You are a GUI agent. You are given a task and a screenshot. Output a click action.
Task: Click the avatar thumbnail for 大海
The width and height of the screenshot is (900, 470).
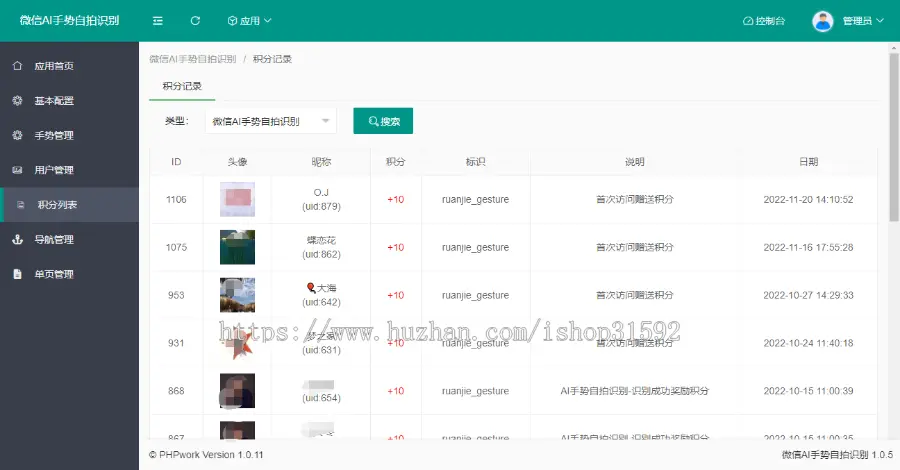click(237, 295)
